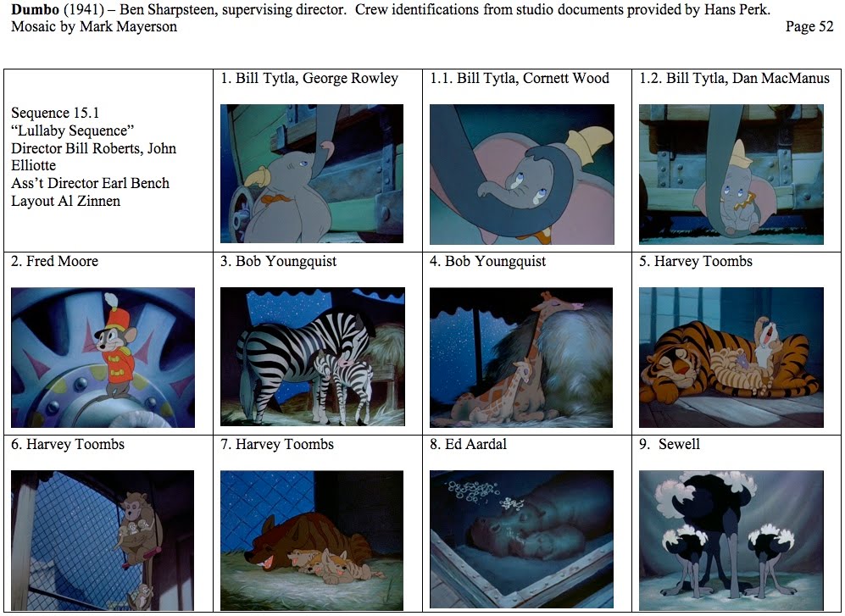Screen dimensions: 845x616
Task: Select the Dumbo cradled close-up frame
Action: (x=521, y=174)
